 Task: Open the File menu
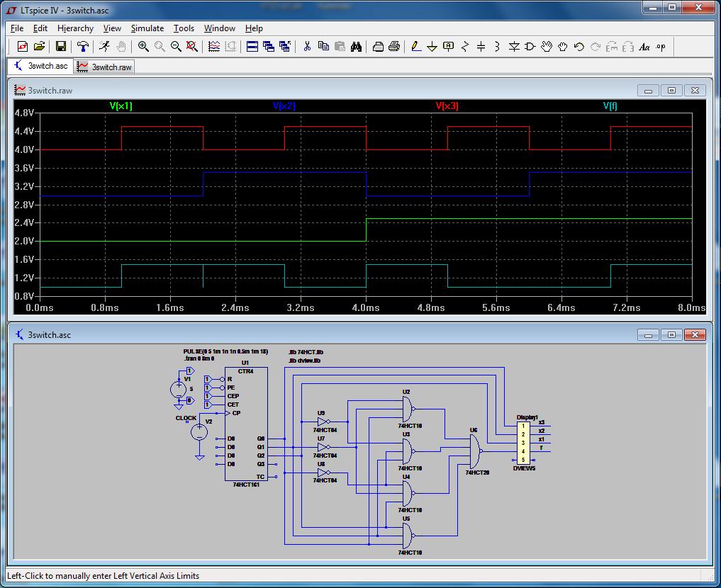17,28
